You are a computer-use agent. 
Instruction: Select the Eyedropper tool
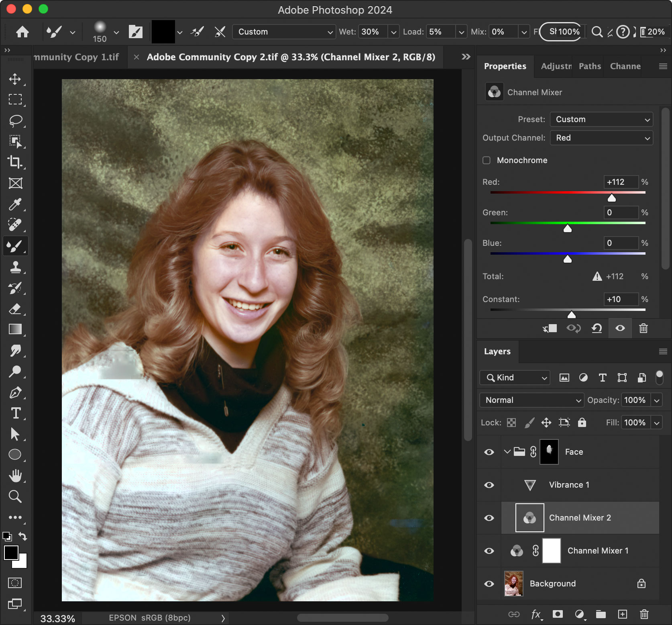pos(15,204)
